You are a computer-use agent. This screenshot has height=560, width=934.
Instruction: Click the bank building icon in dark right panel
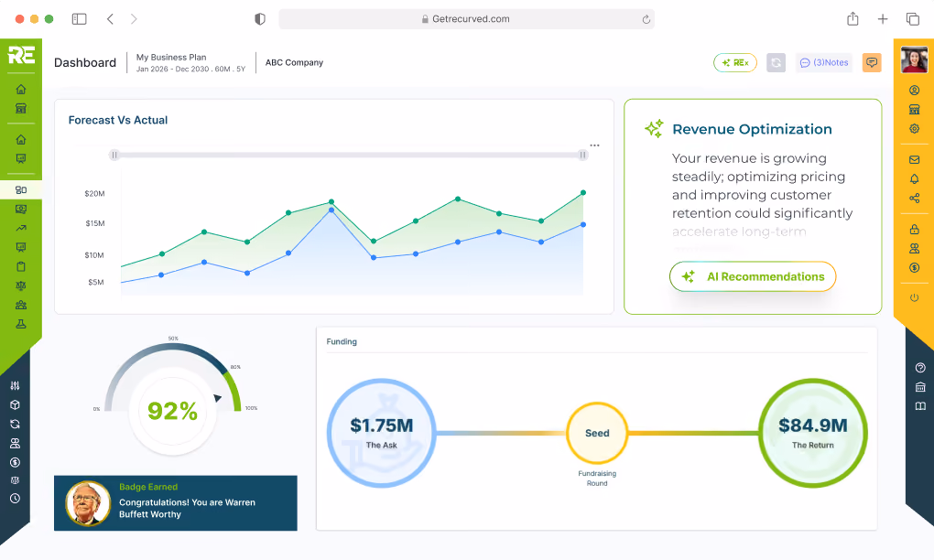coord(920,387)
